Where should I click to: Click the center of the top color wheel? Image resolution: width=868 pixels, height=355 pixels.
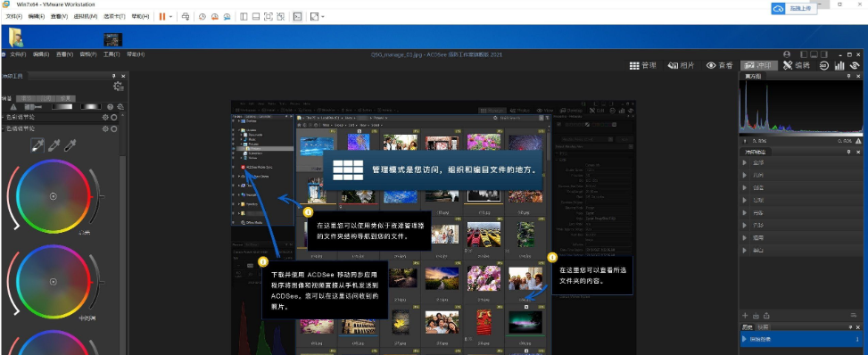pos(54,196)
